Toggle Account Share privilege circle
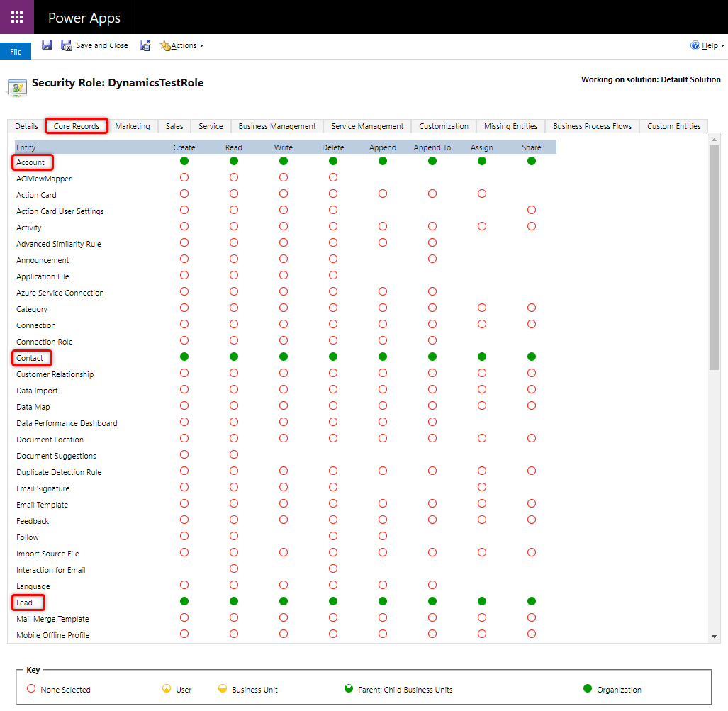Viewport: 728px width, 711px height. pyautogui.click(x=532, y=161)
